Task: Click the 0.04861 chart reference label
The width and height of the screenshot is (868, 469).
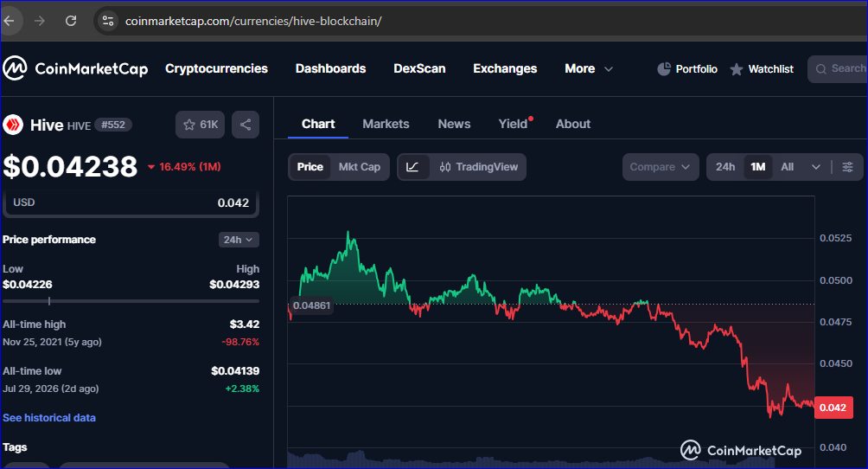Action: coord(311,305)
